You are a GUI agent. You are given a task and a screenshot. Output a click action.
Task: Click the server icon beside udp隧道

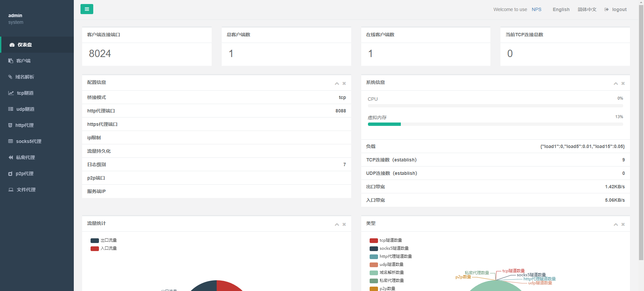click(x=11, y=109)
